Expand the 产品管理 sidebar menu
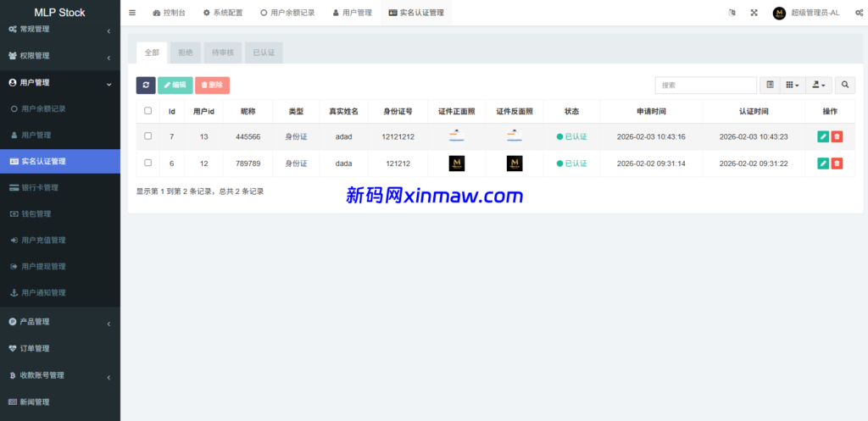Image resolution: width=868 pixels, height=421 pixels. (x=60, y=322)
